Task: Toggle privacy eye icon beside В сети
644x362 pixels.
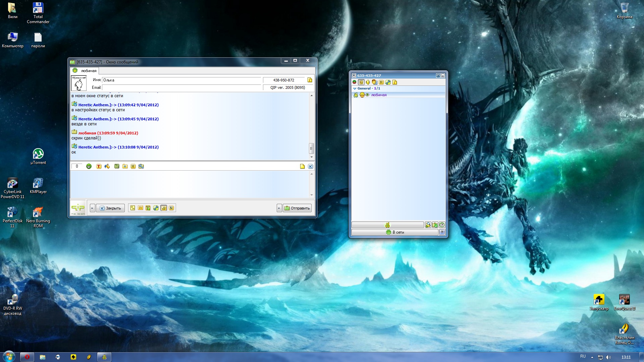Action: coord(442,232)
